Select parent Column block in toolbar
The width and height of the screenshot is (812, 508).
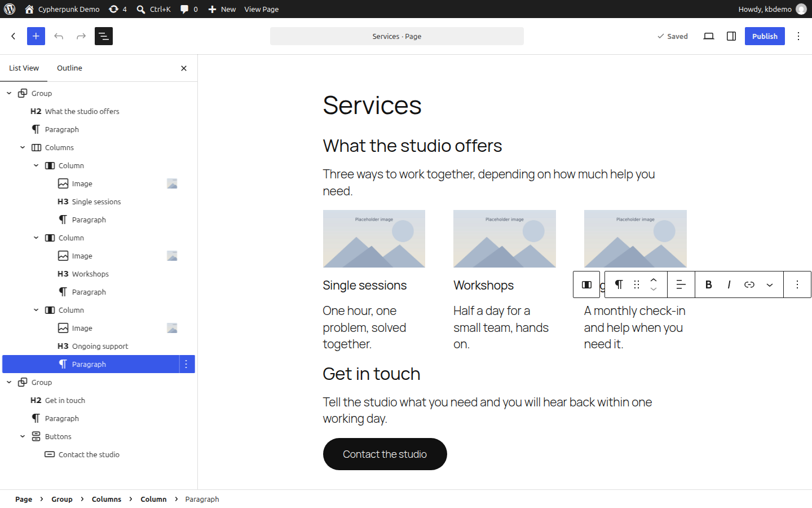coord(586,284)
